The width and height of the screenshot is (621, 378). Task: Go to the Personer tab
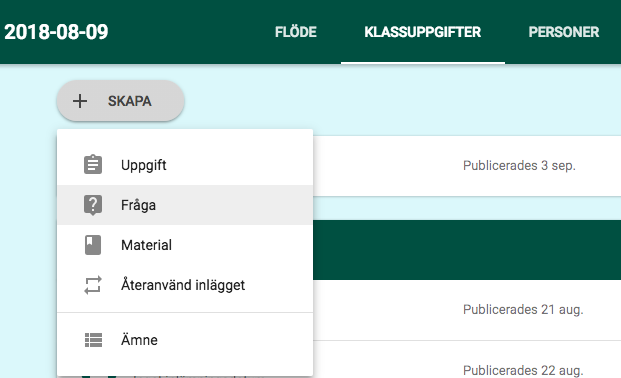564,32
